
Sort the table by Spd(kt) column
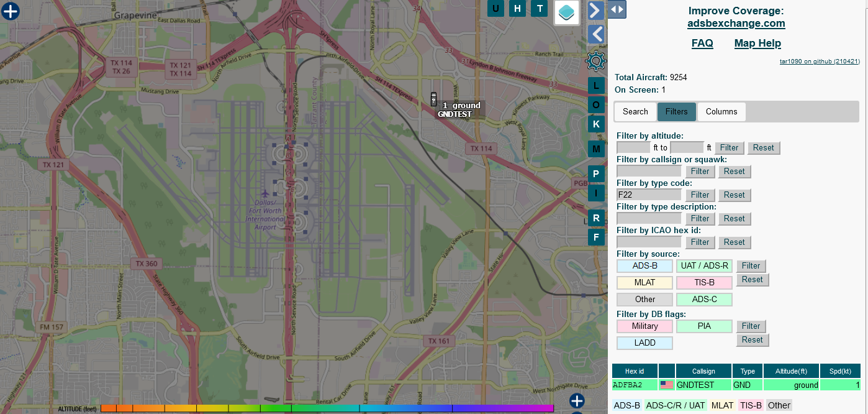tap(841, 371)
